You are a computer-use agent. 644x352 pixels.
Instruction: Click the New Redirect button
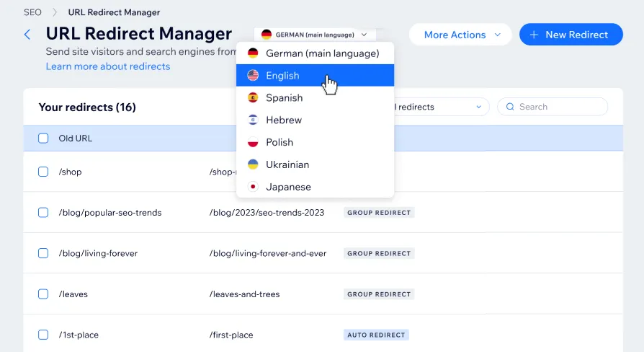(571, 35)
